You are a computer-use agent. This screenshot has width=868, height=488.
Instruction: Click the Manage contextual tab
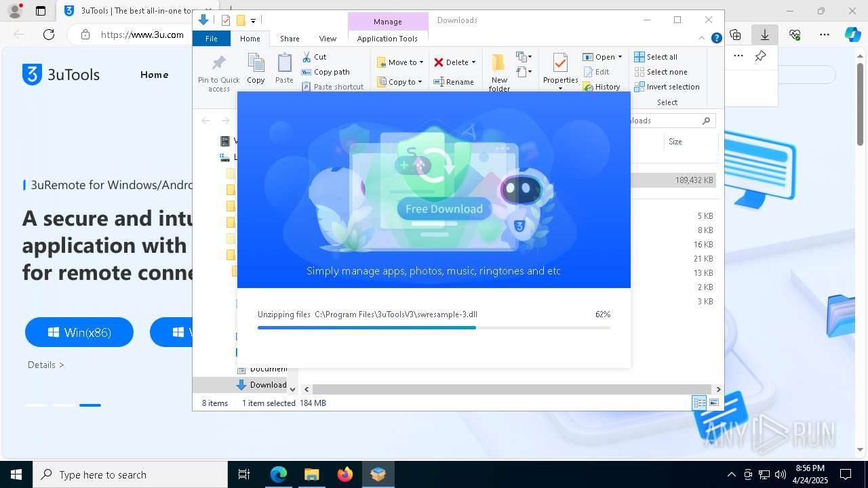(x=388, y=22)
